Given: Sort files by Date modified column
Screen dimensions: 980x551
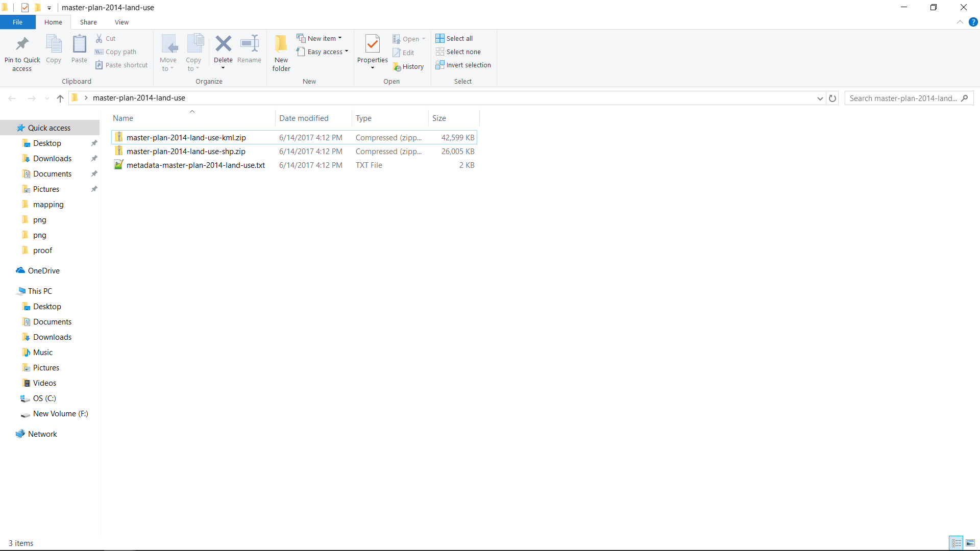Looking at the screenshot, I should [x=304, y=118].
